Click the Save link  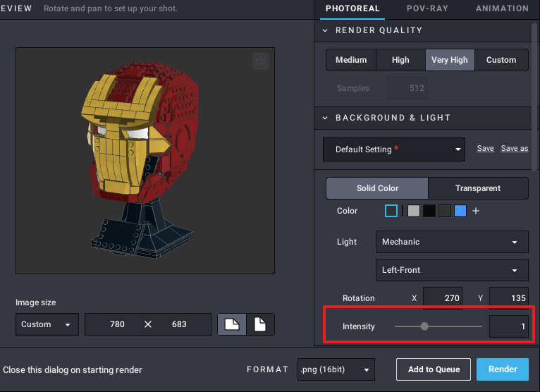pos(485,149)
